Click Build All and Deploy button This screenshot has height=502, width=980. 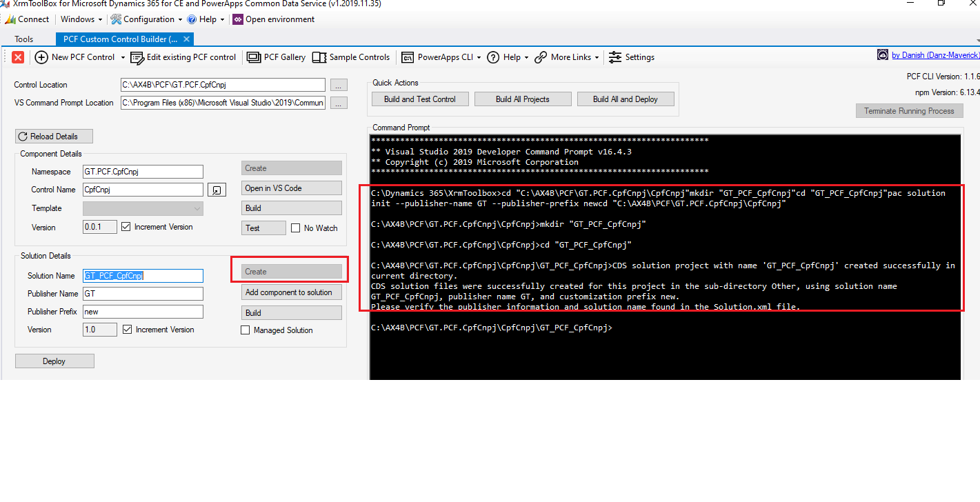[x=626, y=99]
